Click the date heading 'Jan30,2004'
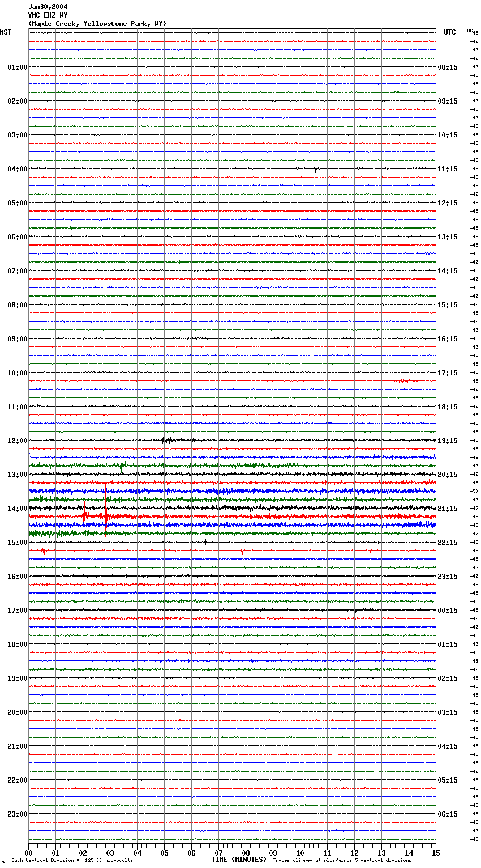 pyautogui.click(x=48, y=7)
